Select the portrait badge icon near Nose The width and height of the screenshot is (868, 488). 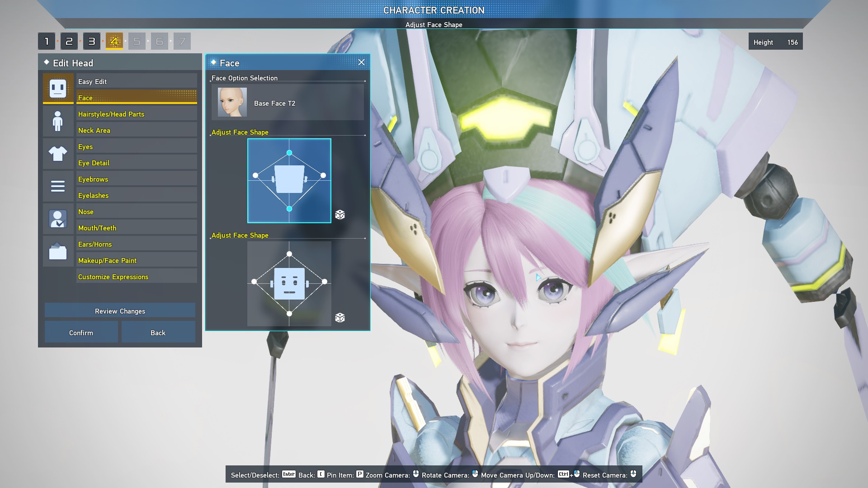click(58, 219)
